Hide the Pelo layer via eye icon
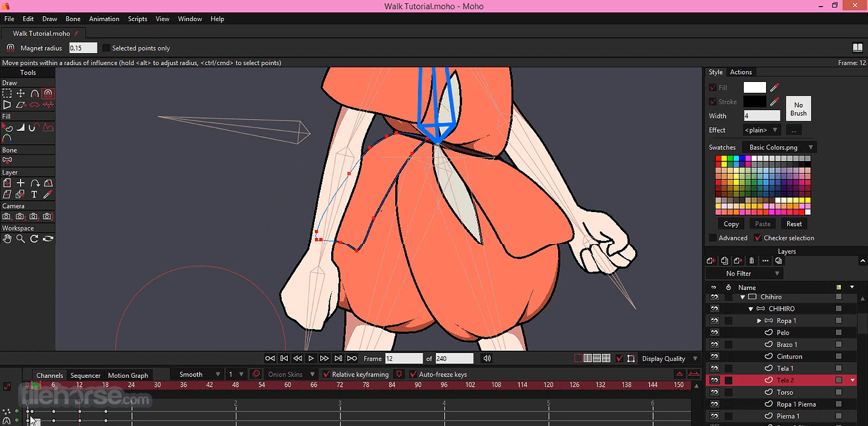The image size is (868, 426). click(714, 333)
